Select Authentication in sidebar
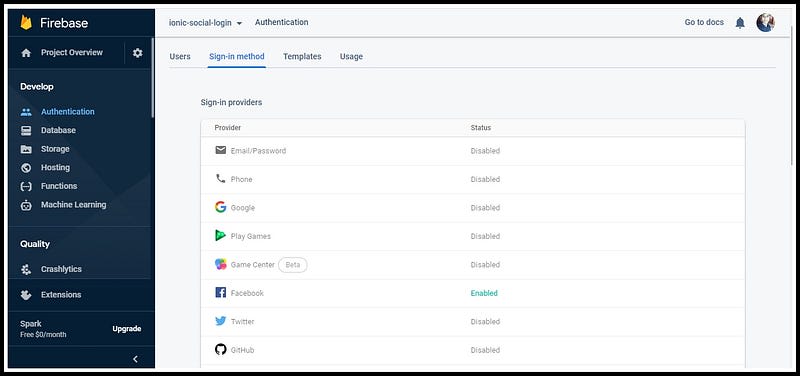 pyautogui.click(x=68, y=112)
